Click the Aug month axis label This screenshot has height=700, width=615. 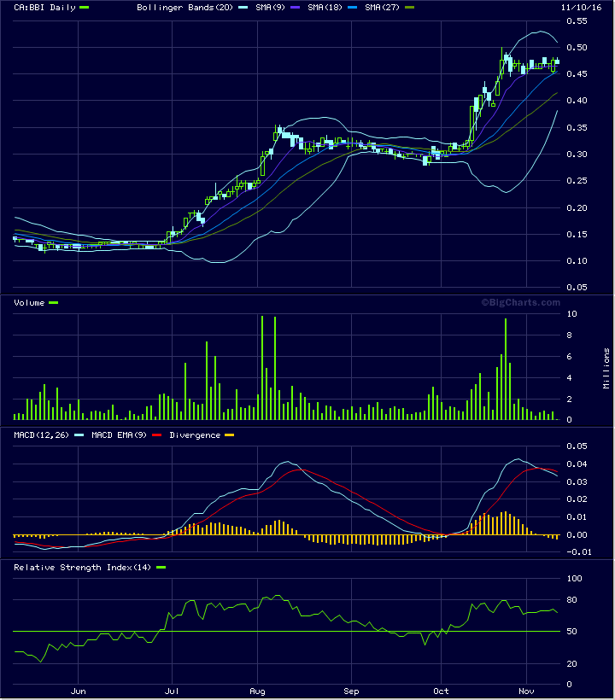257,691
